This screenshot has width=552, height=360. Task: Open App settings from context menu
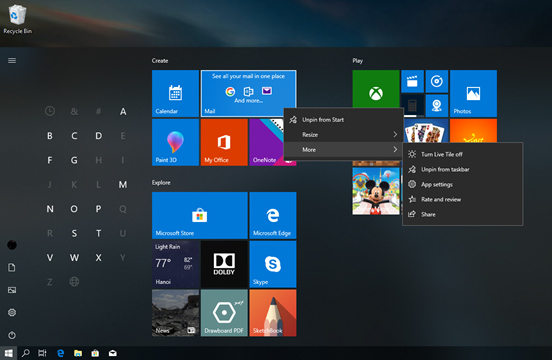[463, 184]
